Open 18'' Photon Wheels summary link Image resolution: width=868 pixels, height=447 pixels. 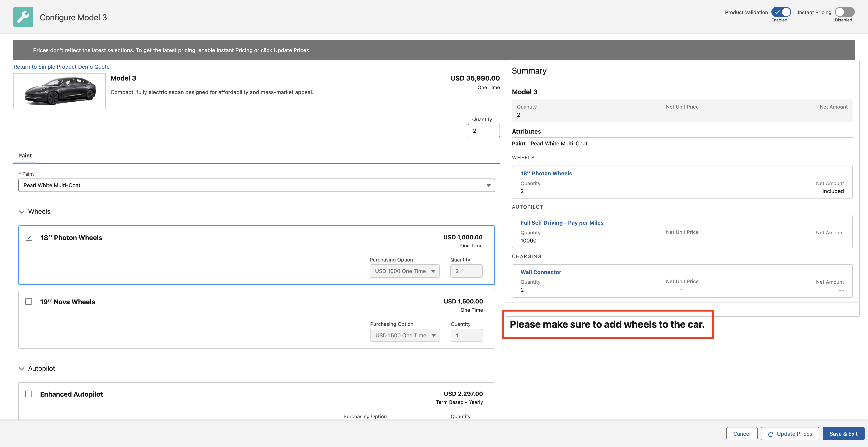point(546,173)
